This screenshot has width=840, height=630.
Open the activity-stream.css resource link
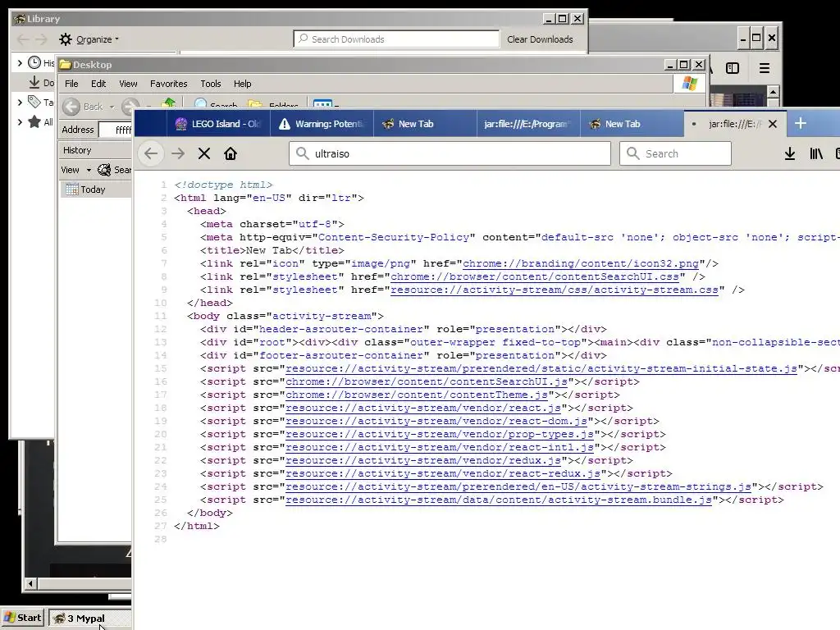click(x=555, y=290)
